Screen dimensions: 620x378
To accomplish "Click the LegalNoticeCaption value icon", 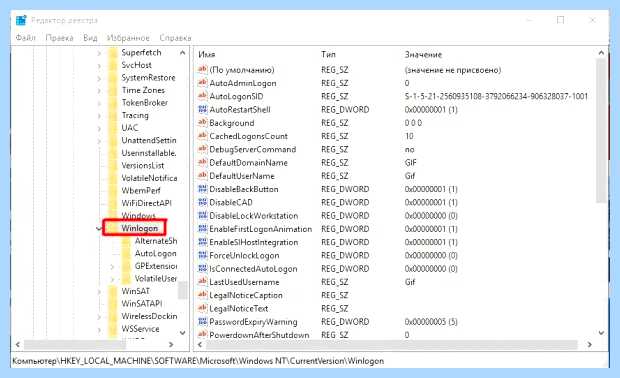I will pyautogui.click(x=202, y=295).
